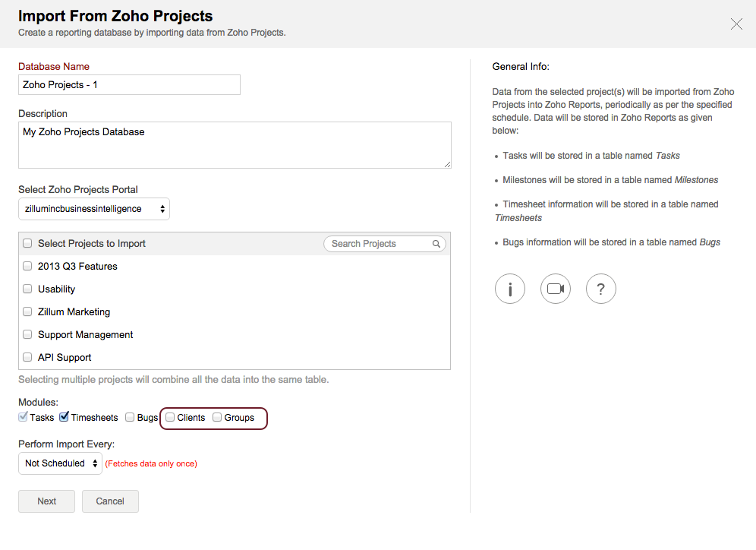Screen dimensions: 756x550
Task: Check the 2013 Q3 Features project
Action: 27,267
